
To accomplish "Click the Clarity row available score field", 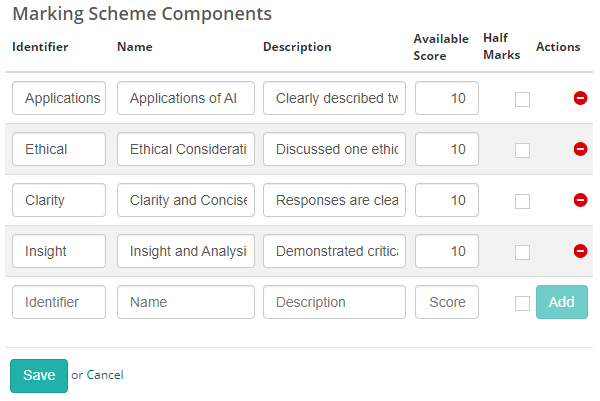I will (x=447, y=200).
